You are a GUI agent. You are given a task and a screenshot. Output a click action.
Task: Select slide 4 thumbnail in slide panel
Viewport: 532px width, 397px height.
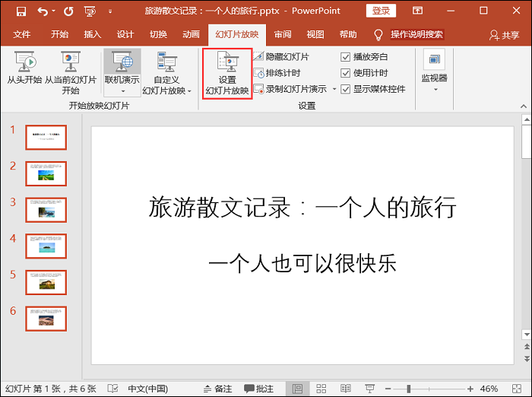[x=46, y=246]
